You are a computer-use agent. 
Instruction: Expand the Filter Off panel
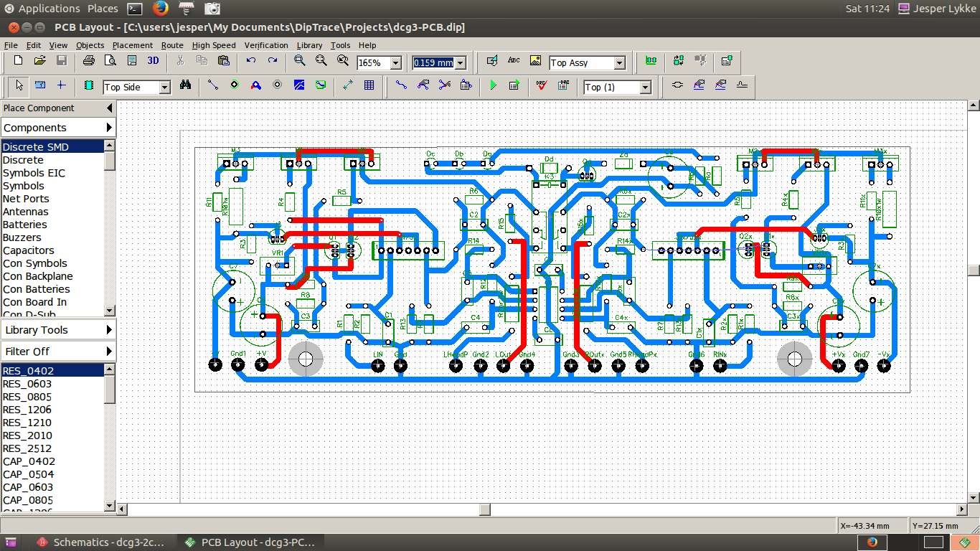pos(109,352)
